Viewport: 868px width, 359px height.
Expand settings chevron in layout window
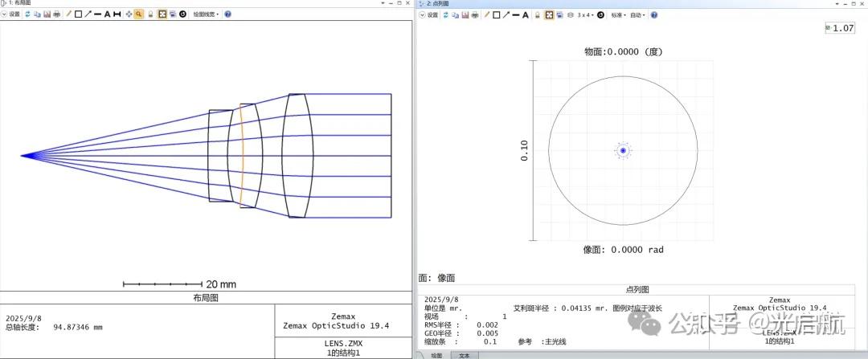tap(4, 14)
